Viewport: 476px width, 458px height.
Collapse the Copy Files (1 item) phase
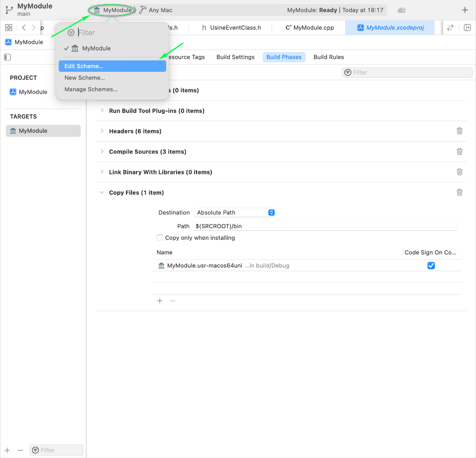tap(102, 192)
